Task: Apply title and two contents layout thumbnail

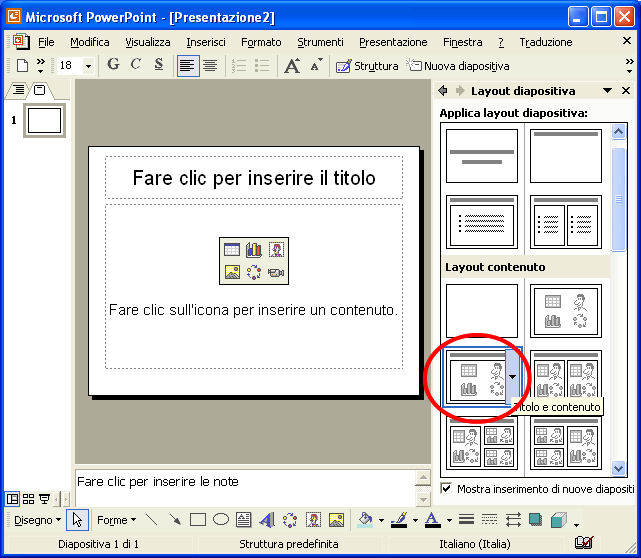Action: (566, 376)
